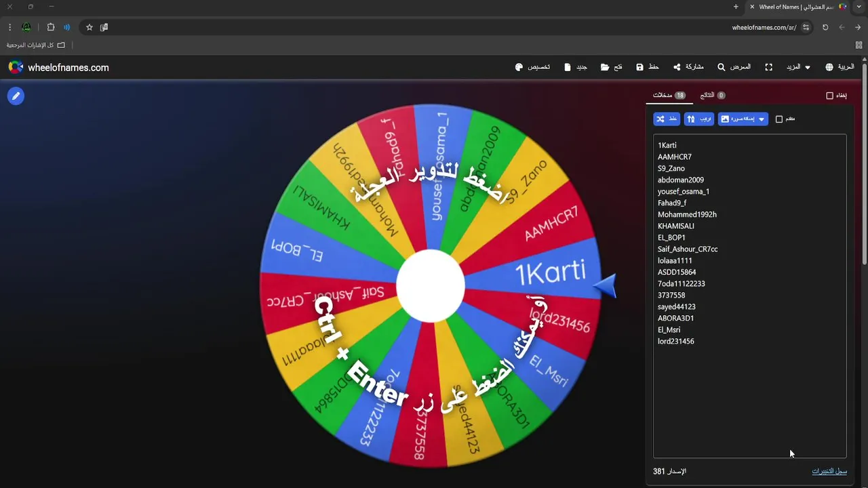Open the language selector العربية
Image resolution: width=868 pixels, height=488 pixels.
tap(840, 67)
